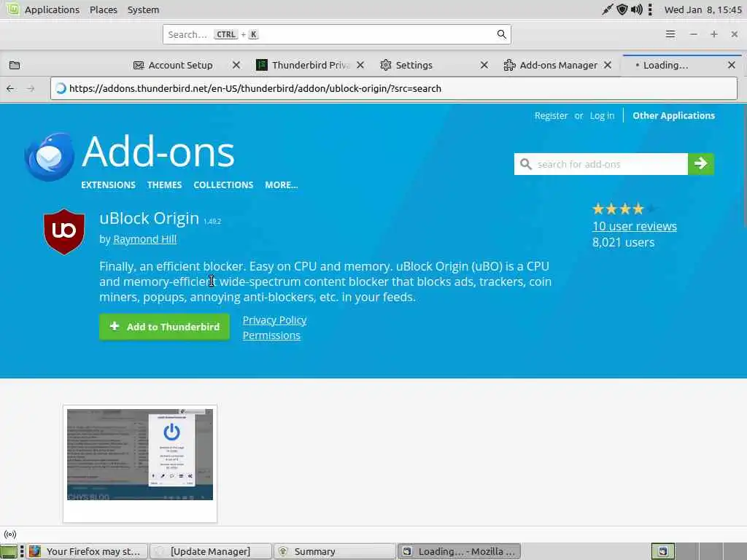
Task: Click the connection status icon in status bar
Action: tap(10, 534)
